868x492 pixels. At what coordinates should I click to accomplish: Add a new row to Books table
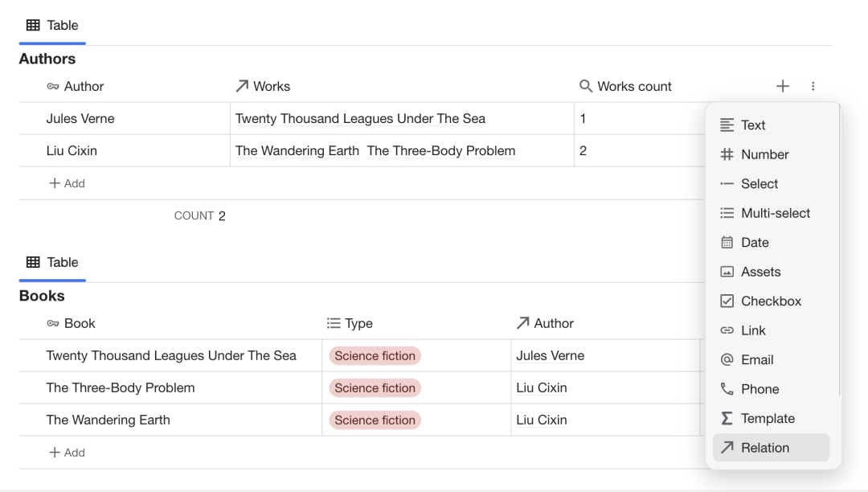coord(67,453)
